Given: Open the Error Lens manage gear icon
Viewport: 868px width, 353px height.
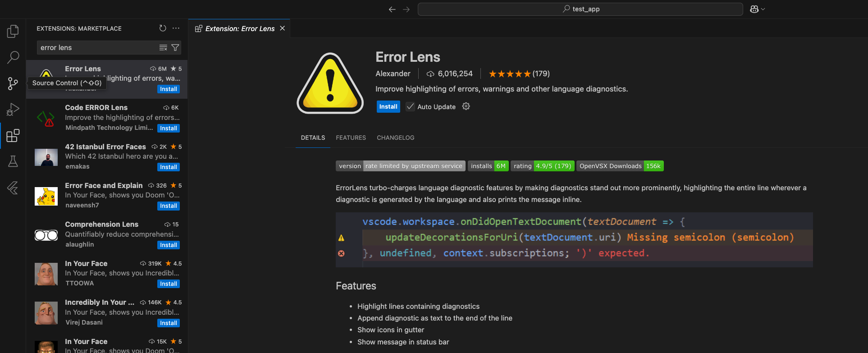Looking at the screenshot, I should 466,106.
